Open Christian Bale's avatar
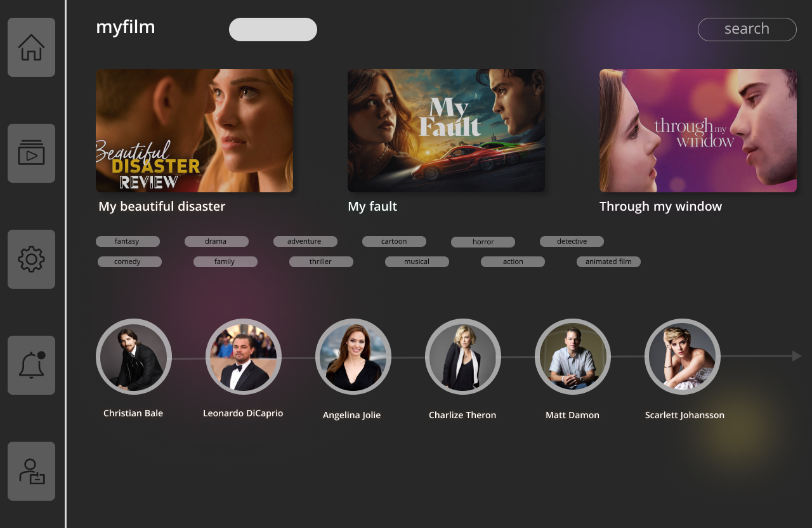 point(134,357)
